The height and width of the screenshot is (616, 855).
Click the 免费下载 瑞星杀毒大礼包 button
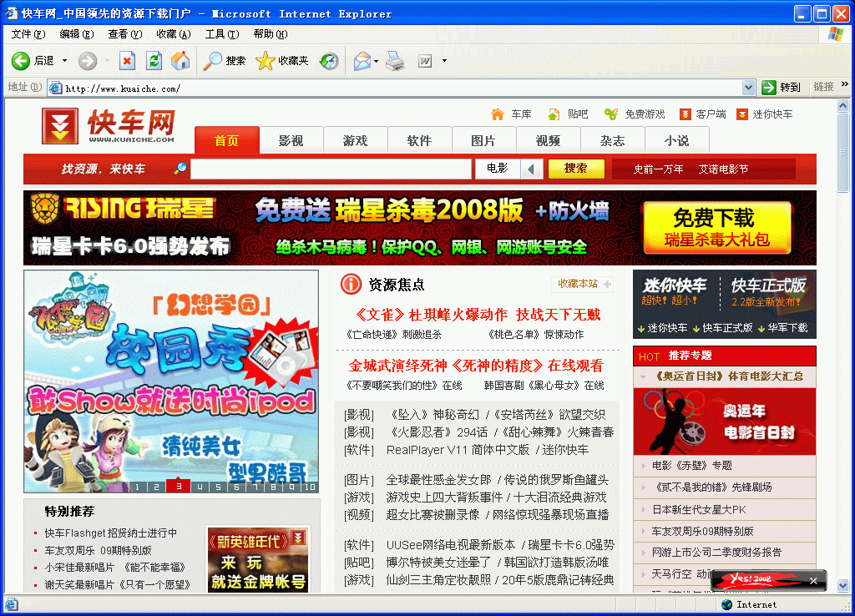point(717,227)
